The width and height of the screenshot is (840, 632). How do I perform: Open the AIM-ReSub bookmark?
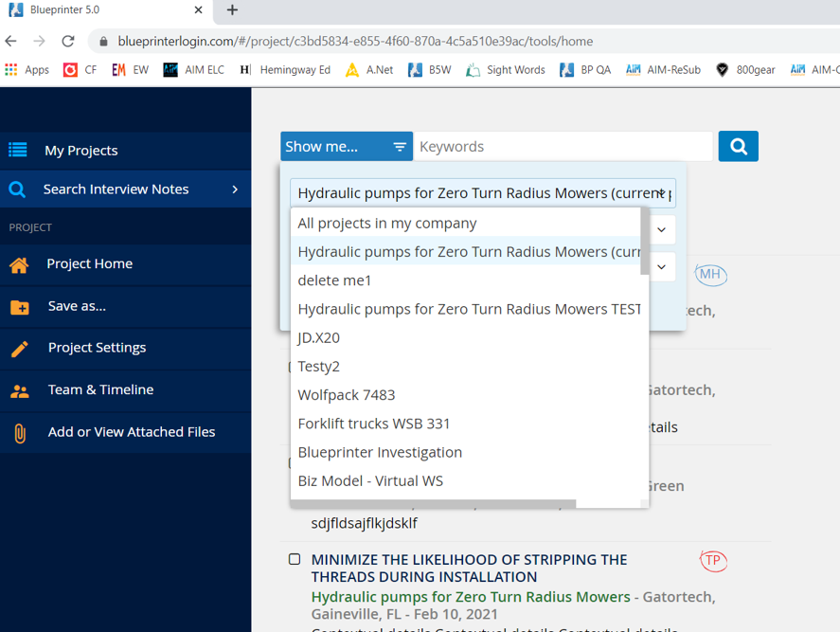click(x=663, y=70)
